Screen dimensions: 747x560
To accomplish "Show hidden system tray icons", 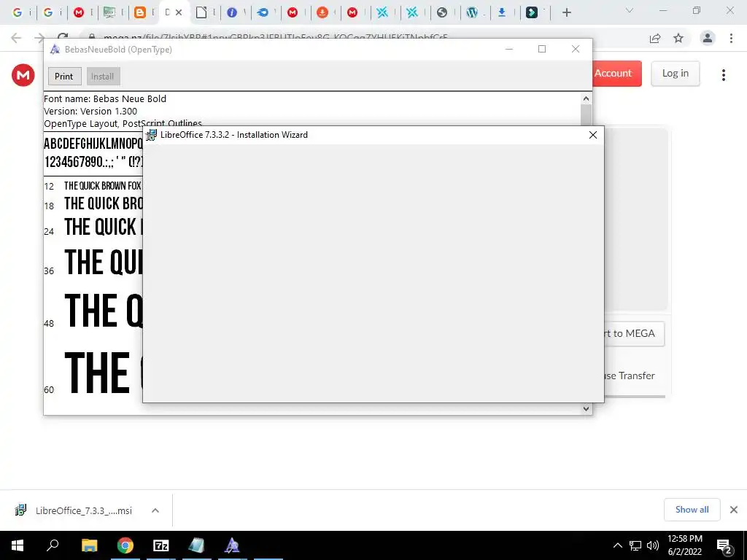I will click(x=617, y=545).
